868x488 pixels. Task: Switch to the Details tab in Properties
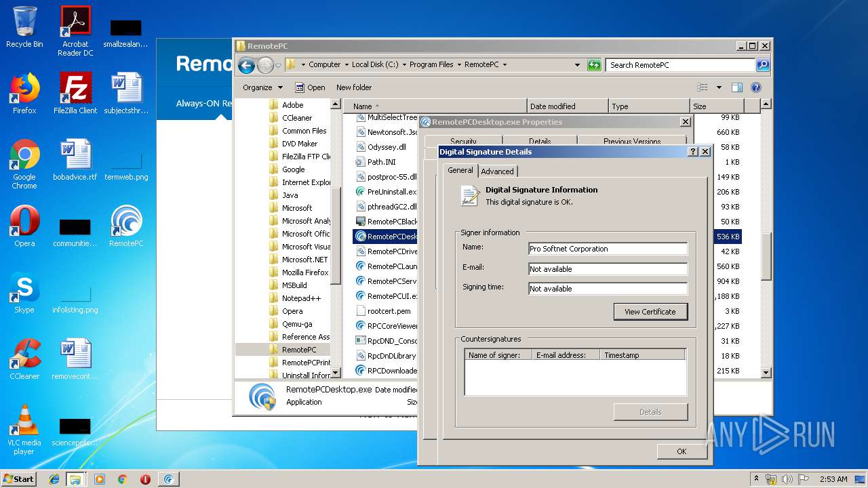(540, 141)
